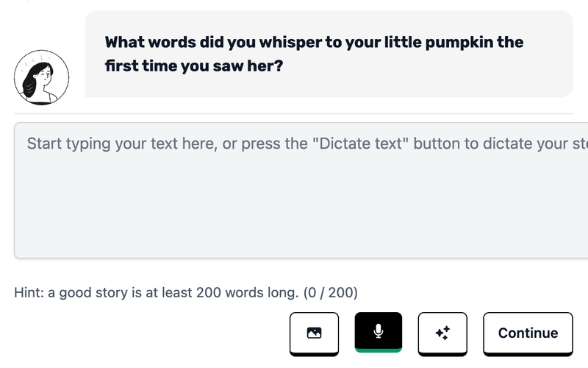Image resolution: width=588 pixels, height=368 pixels.
Task: Click the empty lower part of the text box
Action: [294, 228]
